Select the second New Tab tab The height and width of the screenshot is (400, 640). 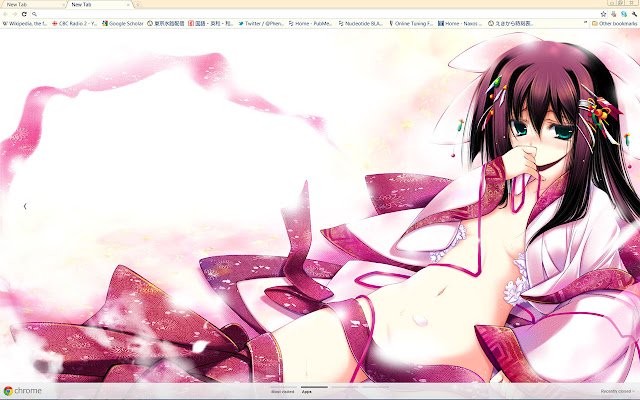[98, 4]
